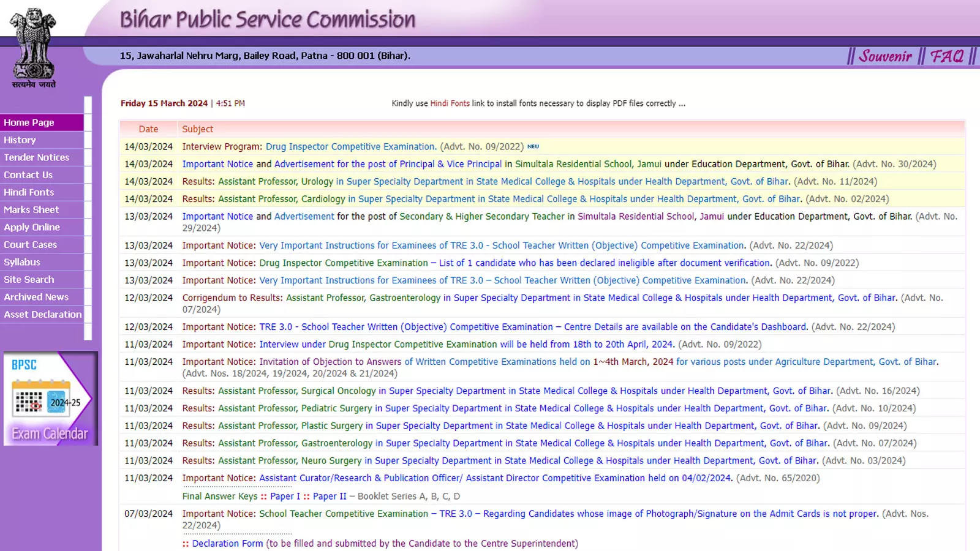Image resolution: width=980 pixels, height=551 pixels.
Task: Click the Bihar Public Service Commission title
Action: click(x=268, y=20)
